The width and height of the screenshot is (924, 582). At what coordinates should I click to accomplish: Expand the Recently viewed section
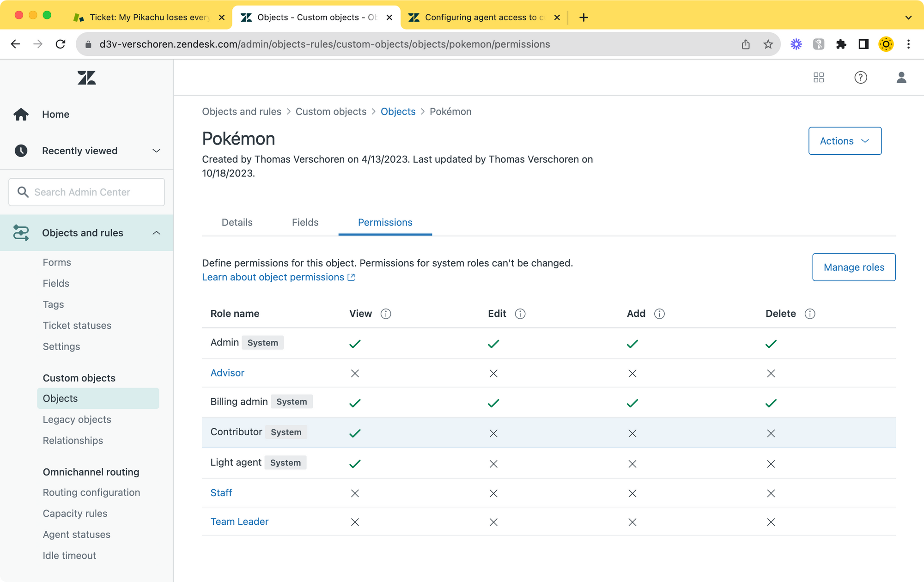pos(156,151)
